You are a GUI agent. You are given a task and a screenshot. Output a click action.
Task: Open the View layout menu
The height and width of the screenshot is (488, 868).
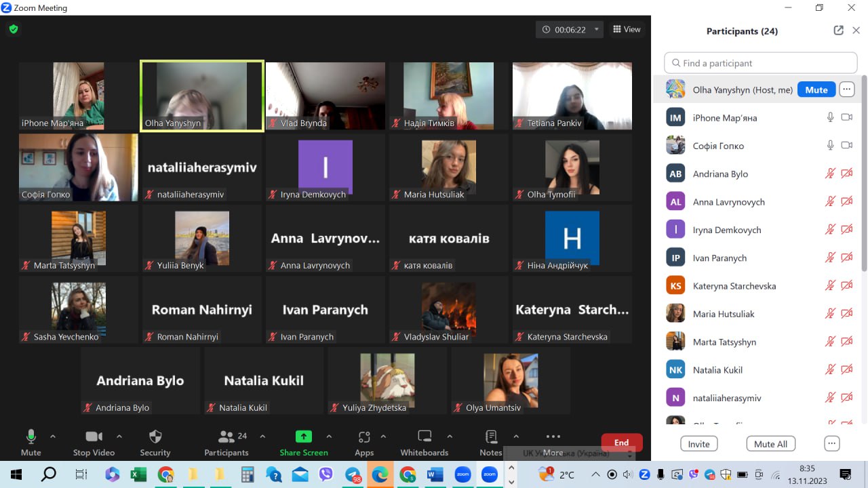point(627,29)
